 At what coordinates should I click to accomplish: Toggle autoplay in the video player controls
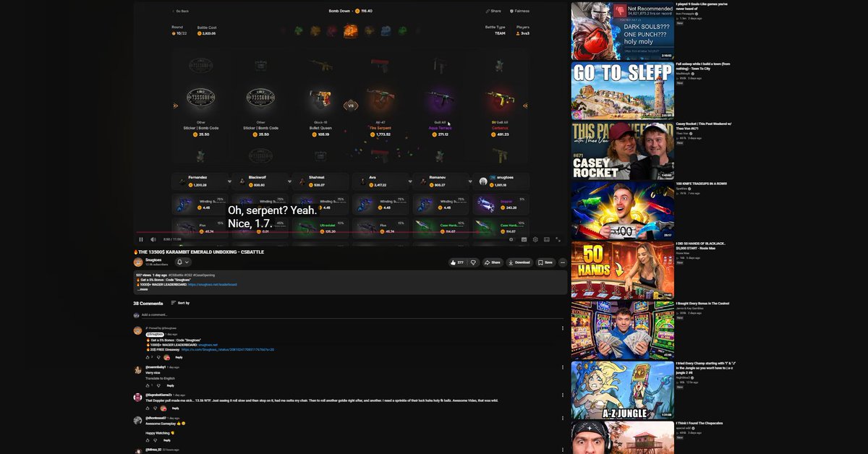click(x=511, y=239)
